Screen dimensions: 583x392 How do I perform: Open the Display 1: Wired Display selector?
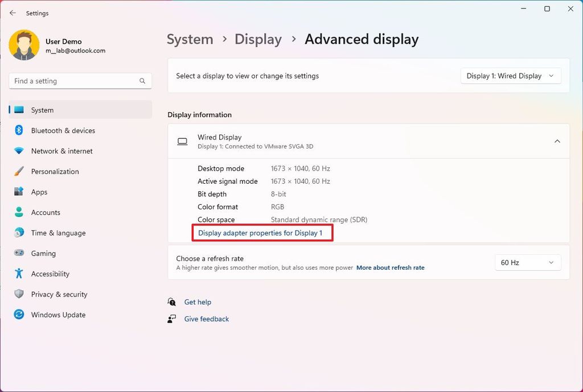click(510, 75)
